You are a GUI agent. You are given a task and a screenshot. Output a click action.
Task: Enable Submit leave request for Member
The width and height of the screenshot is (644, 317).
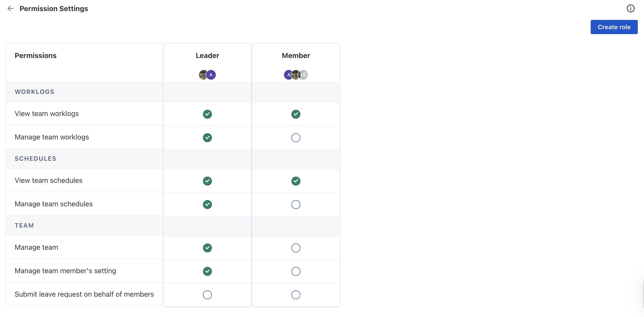(296, 295)
